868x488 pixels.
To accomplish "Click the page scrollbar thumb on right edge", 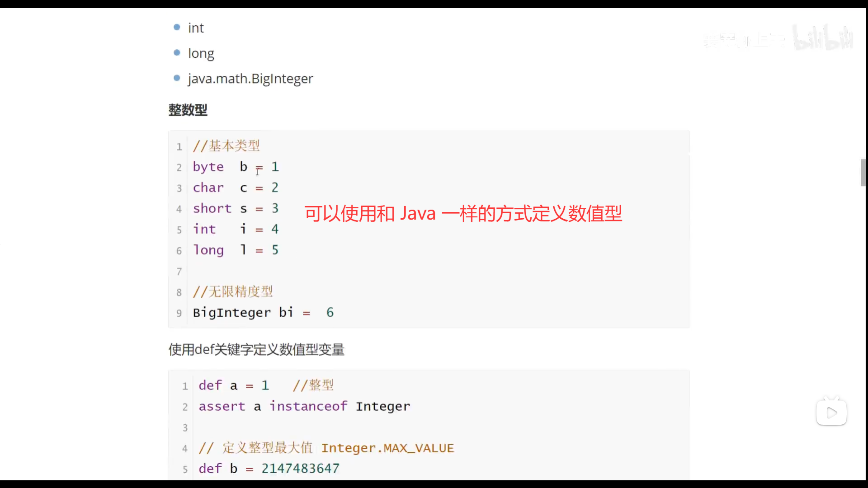I will click(863, 172).
